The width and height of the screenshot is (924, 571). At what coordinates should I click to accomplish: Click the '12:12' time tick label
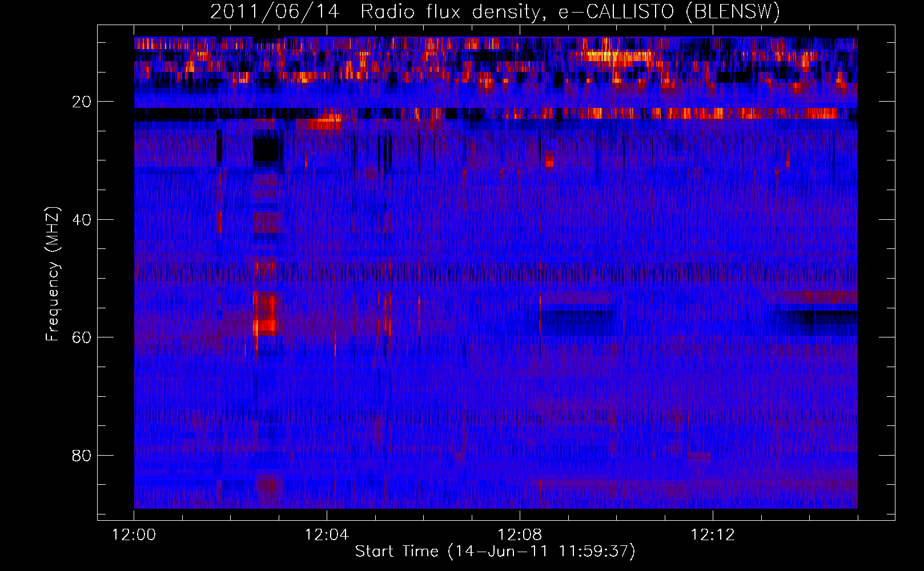(713, 535)
